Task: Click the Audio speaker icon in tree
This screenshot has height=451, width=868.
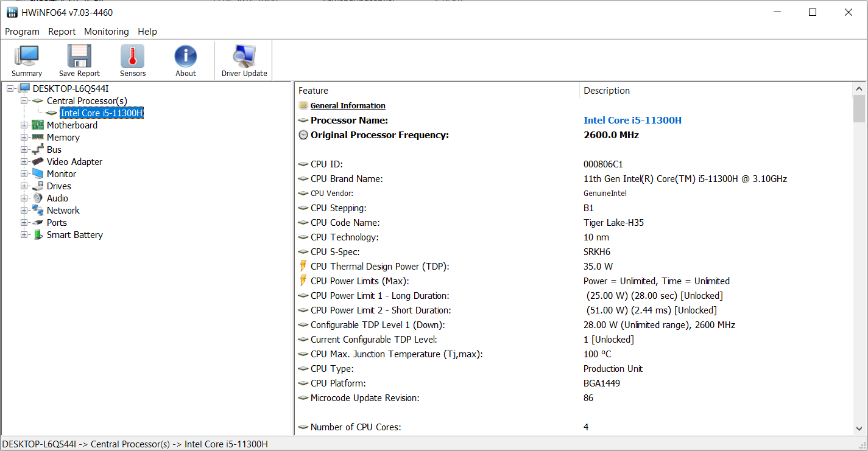Action: [x=38, y=198]
